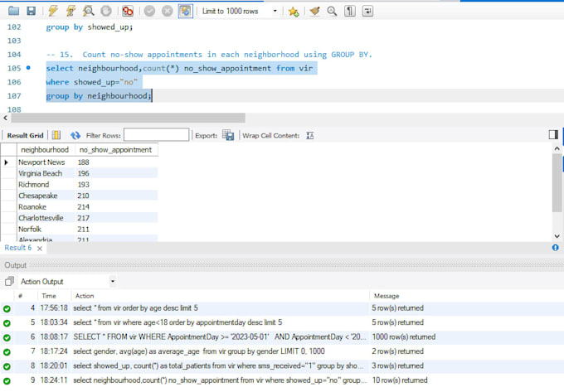This screenshot has height=392, width=564.
Task: Sort by the no_show_appointment column header
Action: pyautogui.click(x=116, y=150)
